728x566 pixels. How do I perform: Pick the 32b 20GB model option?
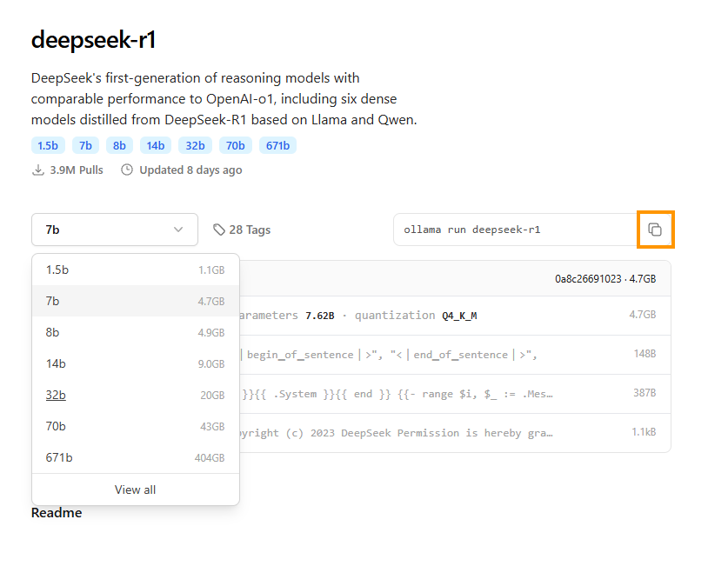point(135,396)
